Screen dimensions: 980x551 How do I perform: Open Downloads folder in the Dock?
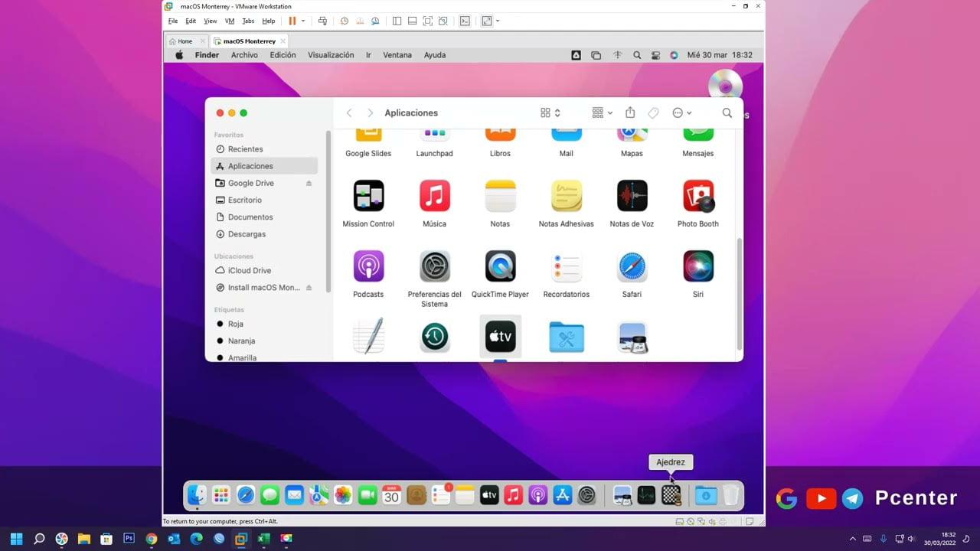tap(706, 496)
